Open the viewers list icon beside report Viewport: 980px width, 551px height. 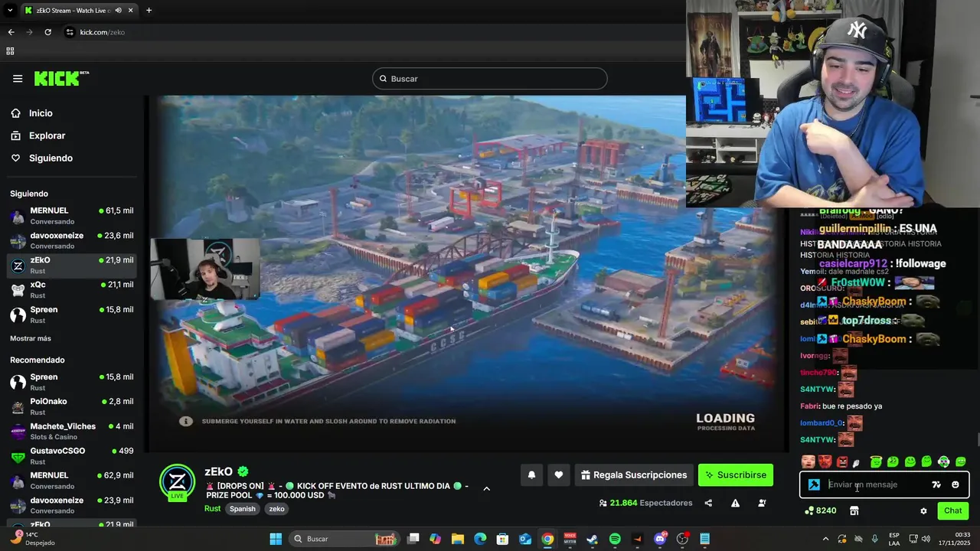point(762,503)
